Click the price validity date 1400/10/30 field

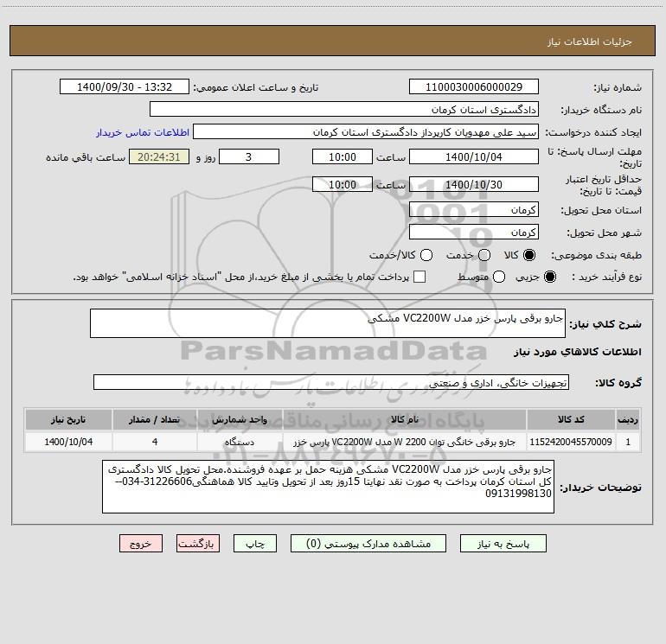474,184
